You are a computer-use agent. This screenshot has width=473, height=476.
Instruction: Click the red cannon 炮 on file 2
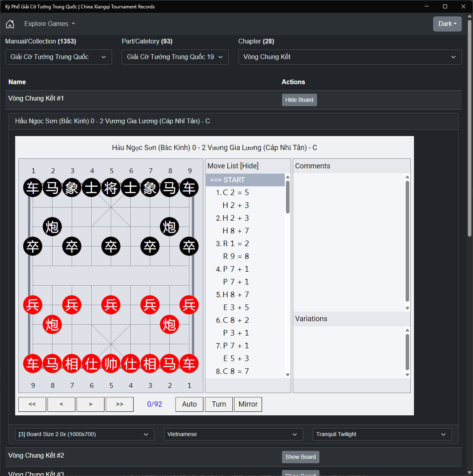pyautogui.click(x=169, y=324)
